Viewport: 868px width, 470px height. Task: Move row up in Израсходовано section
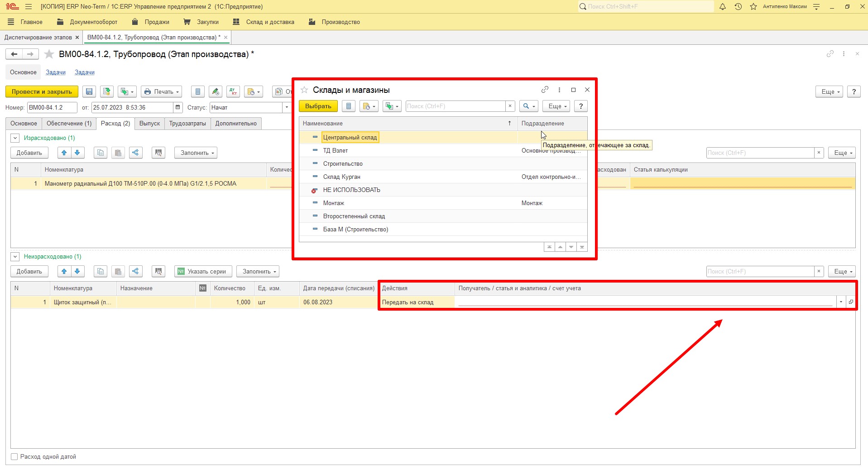coord(64,153)
